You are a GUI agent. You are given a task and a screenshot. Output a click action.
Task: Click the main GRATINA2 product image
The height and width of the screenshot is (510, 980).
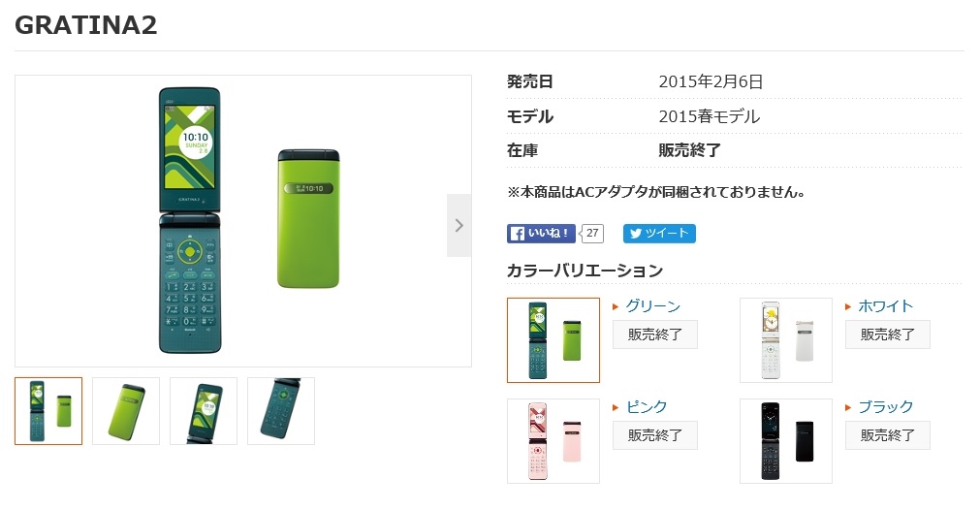click(242, 221)
